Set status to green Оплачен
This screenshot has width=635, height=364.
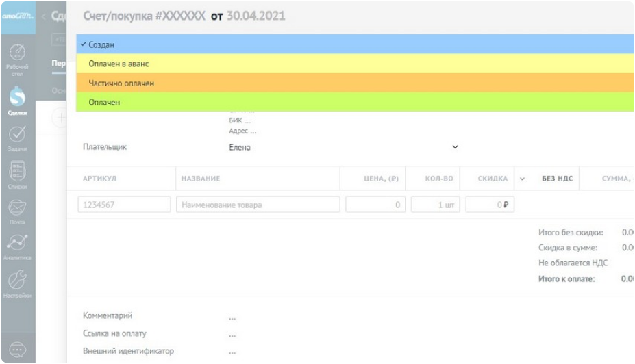[x=104, y=102]
